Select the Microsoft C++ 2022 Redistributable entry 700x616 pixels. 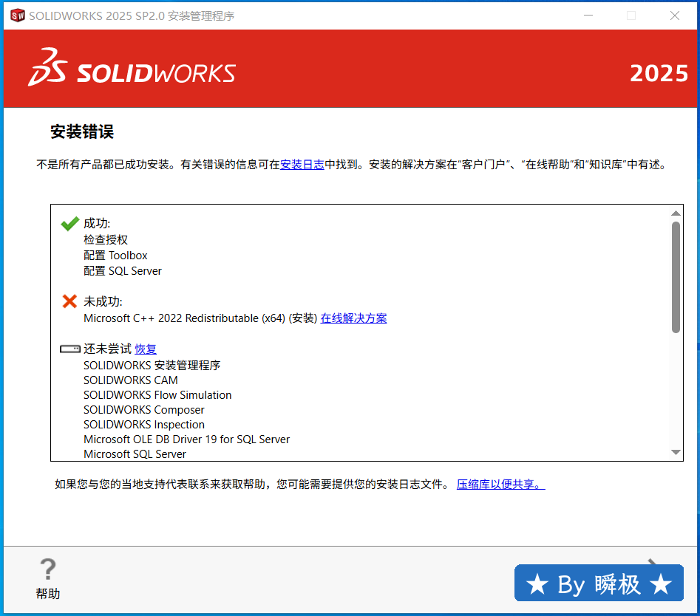pos(200,318)
